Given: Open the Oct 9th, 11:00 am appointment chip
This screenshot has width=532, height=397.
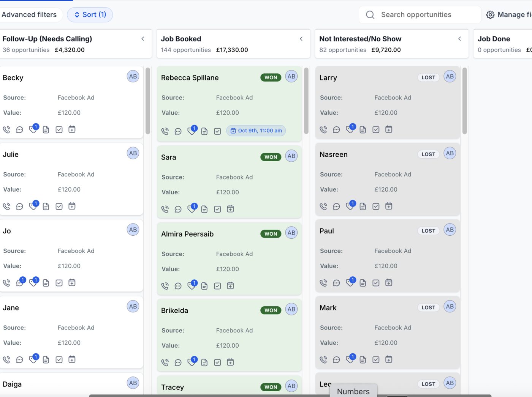Looking at the screenshot, I should (256, 131).
